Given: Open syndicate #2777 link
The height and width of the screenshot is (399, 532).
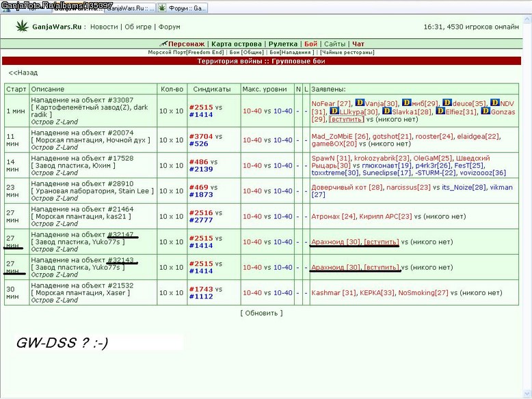Looking at the screenshot, I should [x=201, y=220].
